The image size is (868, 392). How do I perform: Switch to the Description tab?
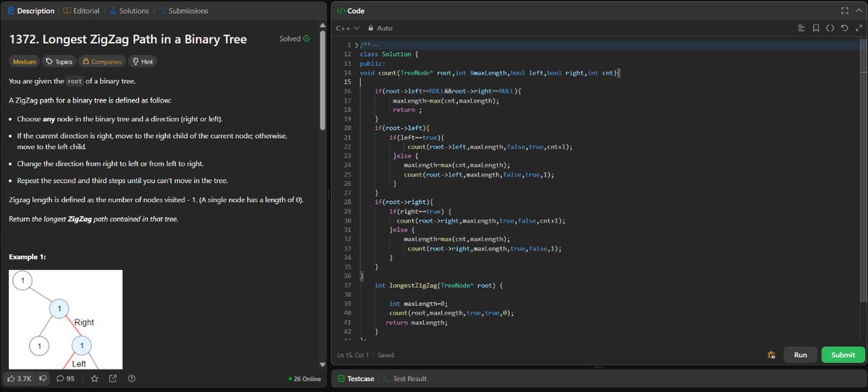click(30, 11)
